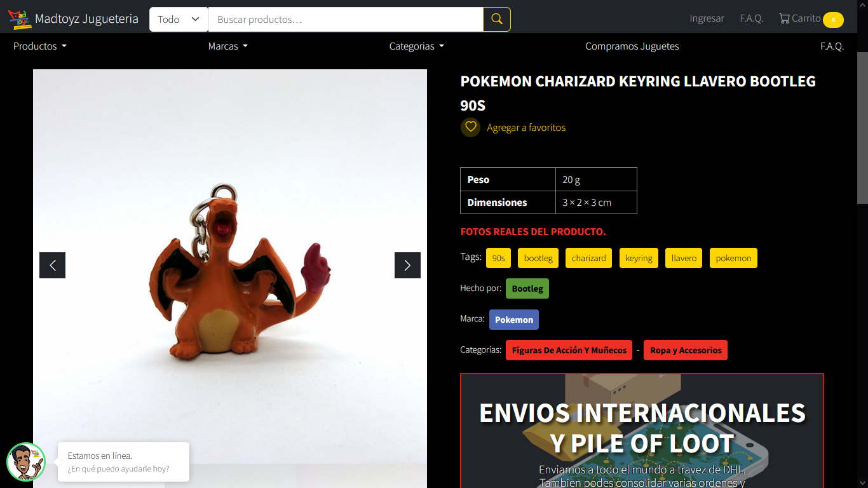Image resolution: width=868 pixels, height=488 pixels.
Task: Show the previous product photo
Action: pos(53,266)
